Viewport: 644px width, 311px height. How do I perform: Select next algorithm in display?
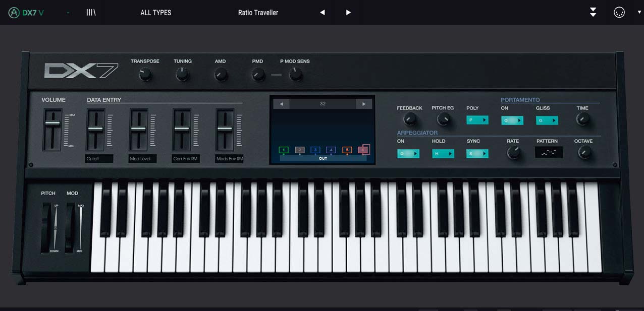[364, 104]
